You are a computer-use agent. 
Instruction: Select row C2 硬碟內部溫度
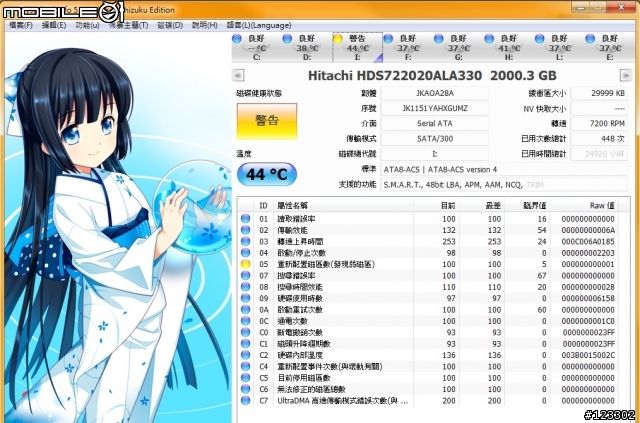coord(428,355)
